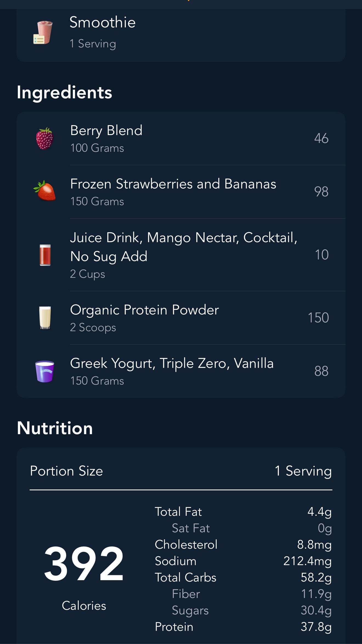Tap the Smoothie cup icon
Screen dimensions: 362x644
tap(43, 32)
